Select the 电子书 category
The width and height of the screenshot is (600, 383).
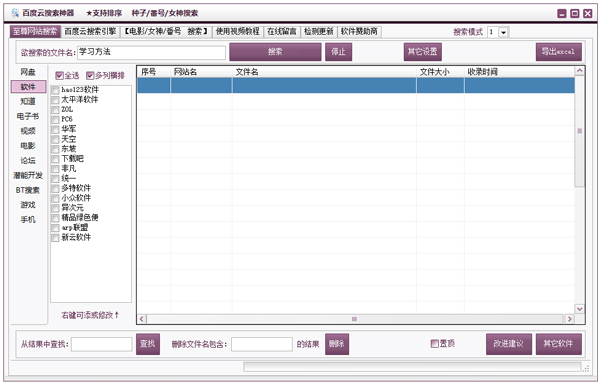(28, 116)
